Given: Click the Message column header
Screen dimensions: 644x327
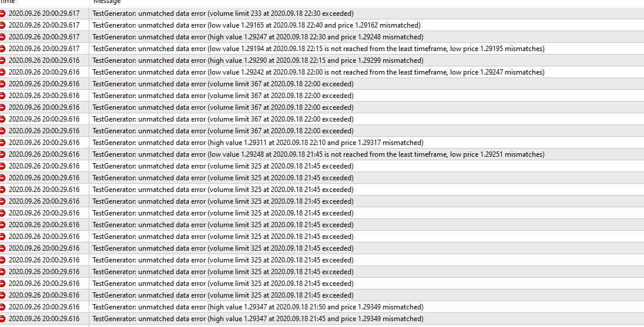Looking at the screenshot, I should (x=106, y=2).
